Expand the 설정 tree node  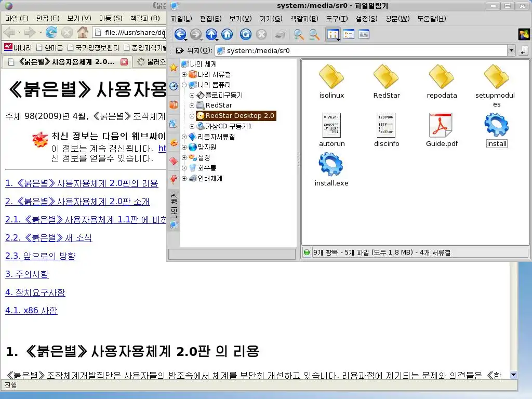pyautogui.click(x=184, y=158)
